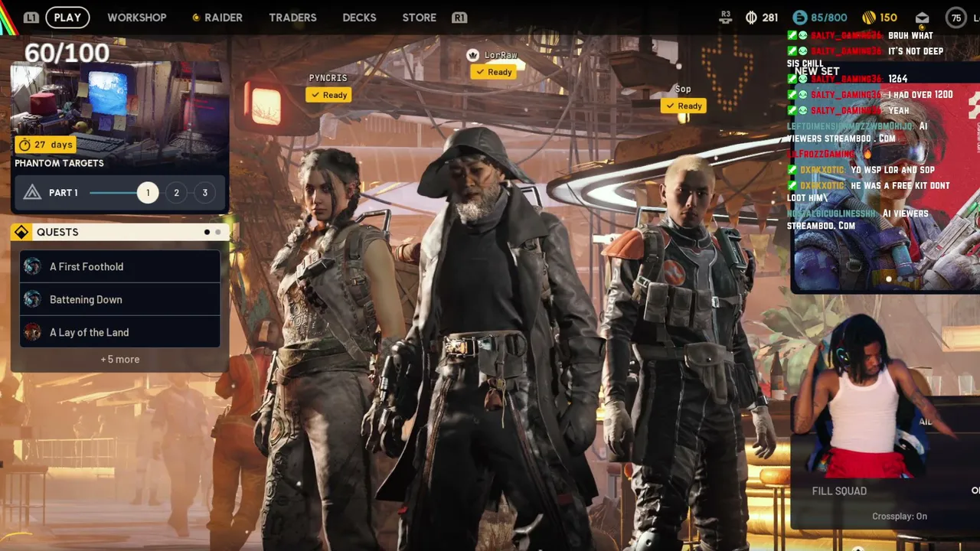The height and width of the screenshot is (551, 980).
Task: Click the triangle emblem beside PART 1
Action: 32,193
